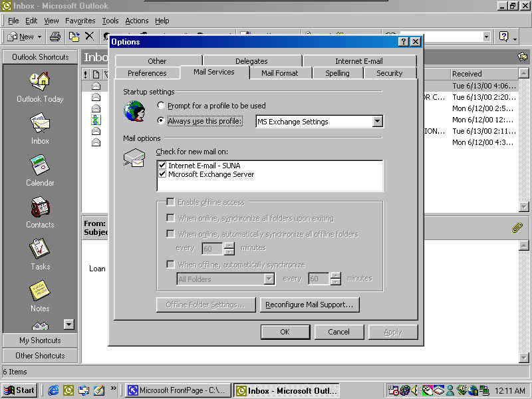This screenshot has height=399, width=532.
Task: Open the MS Exchange Settings profile dropdown
Action: click(377, 121)
